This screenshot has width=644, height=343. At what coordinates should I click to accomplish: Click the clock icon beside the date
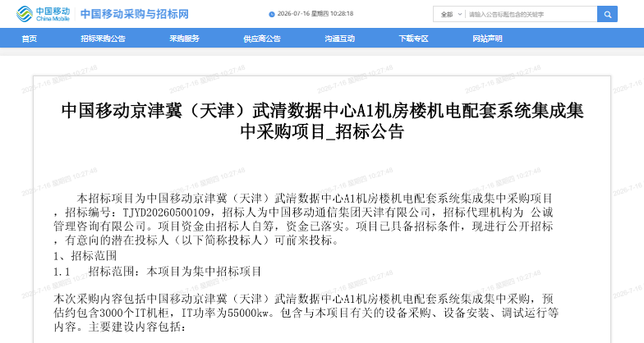pos(271,15)
